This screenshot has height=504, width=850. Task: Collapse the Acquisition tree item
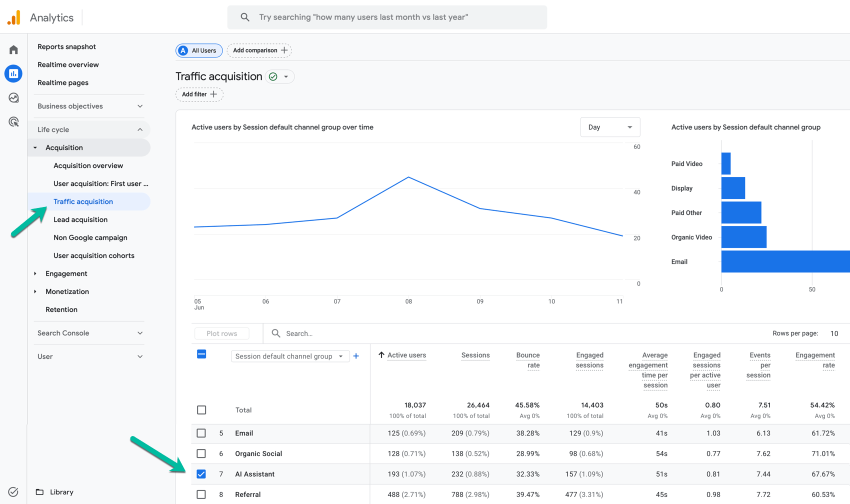tap(35, 147)
